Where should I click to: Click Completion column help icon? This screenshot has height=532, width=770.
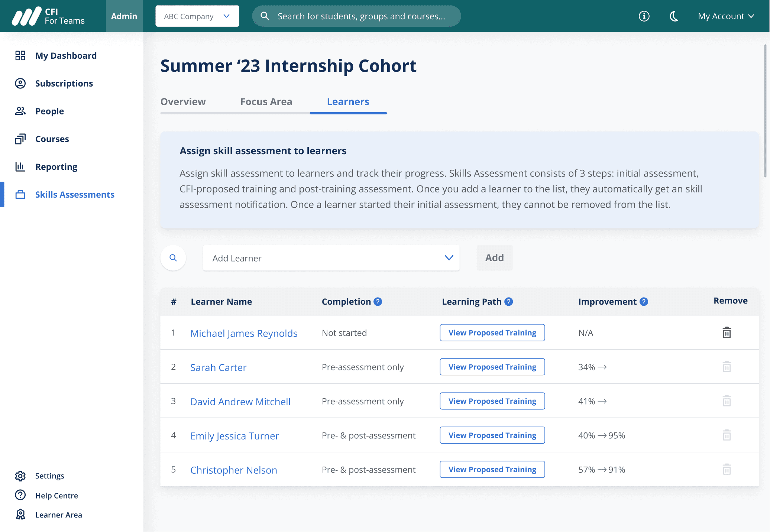coord(378,302)
